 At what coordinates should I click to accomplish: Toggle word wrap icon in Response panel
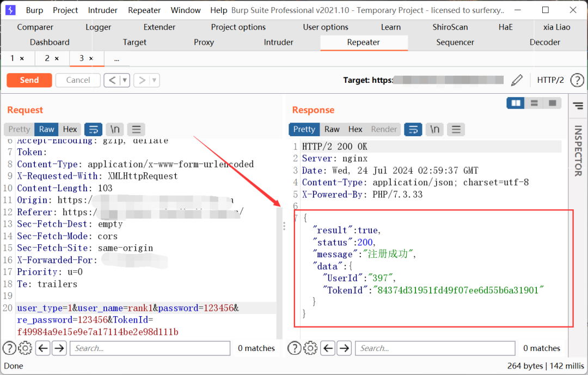[x=413, y=130]
